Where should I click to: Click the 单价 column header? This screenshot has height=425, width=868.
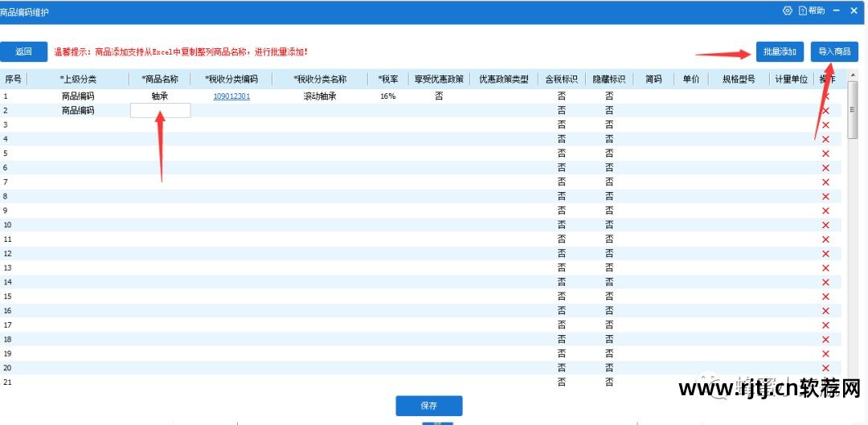[691, 79]
